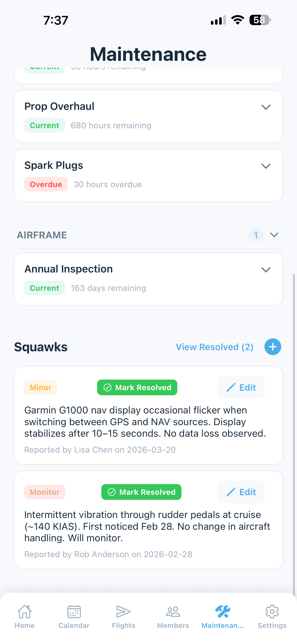Mark the Garmin G1000 flicker squawk resolved

coord(137,387)
